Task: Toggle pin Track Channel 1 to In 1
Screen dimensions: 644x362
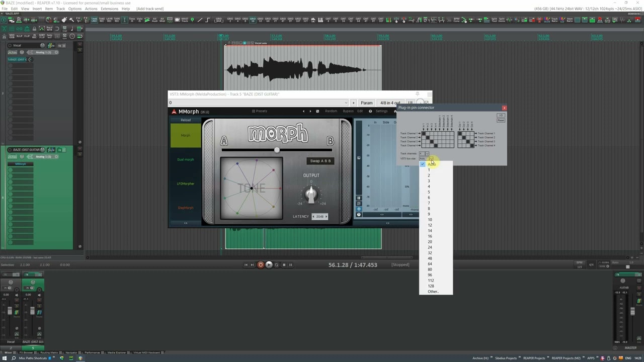Action: [x=424, y=134]
